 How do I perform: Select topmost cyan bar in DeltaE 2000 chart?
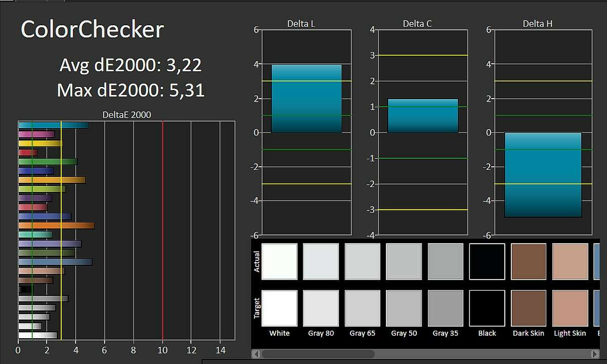(x=54, y=125)
